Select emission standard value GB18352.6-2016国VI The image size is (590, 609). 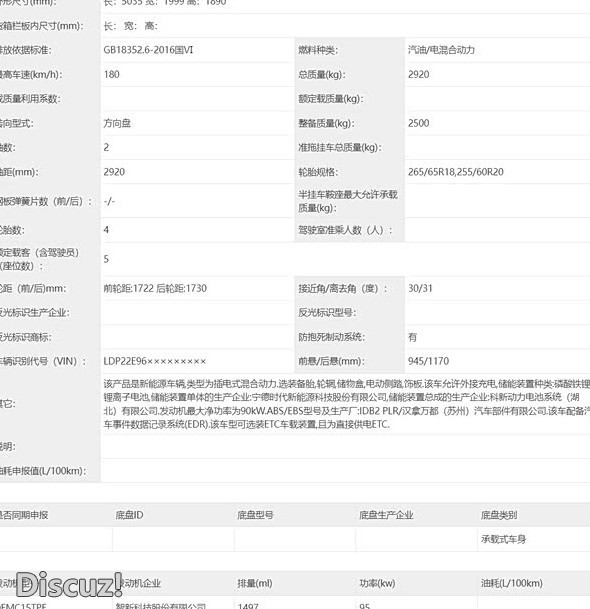pos(148,50)
